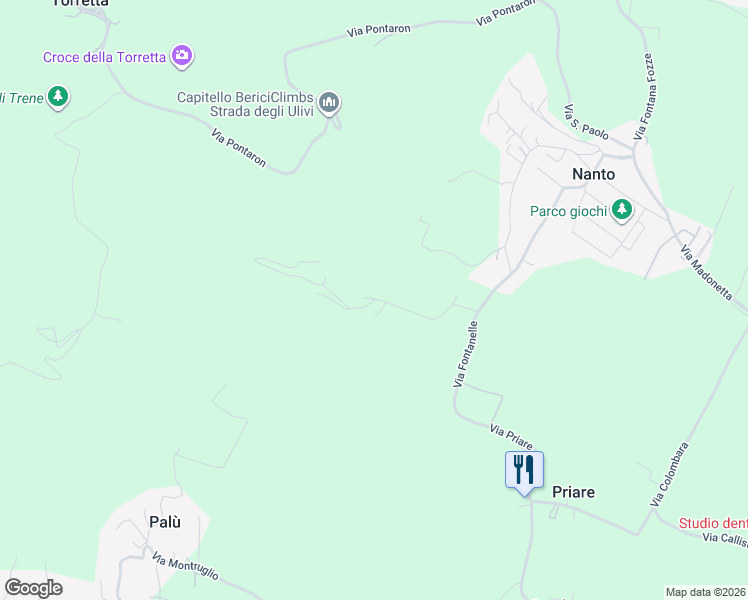The image size is (748, 600).
Task: Select the green park pin near Trene
Action: click(58, 97)
